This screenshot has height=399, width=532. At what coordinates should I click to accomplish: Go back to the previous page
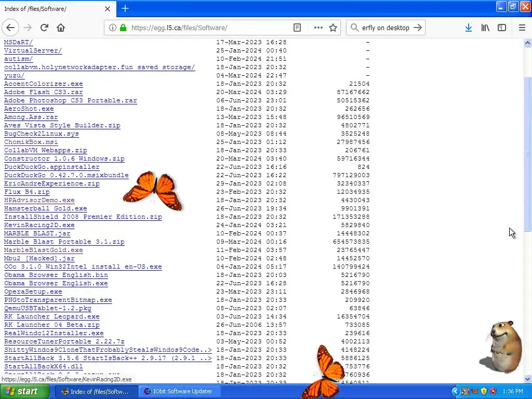10,28
